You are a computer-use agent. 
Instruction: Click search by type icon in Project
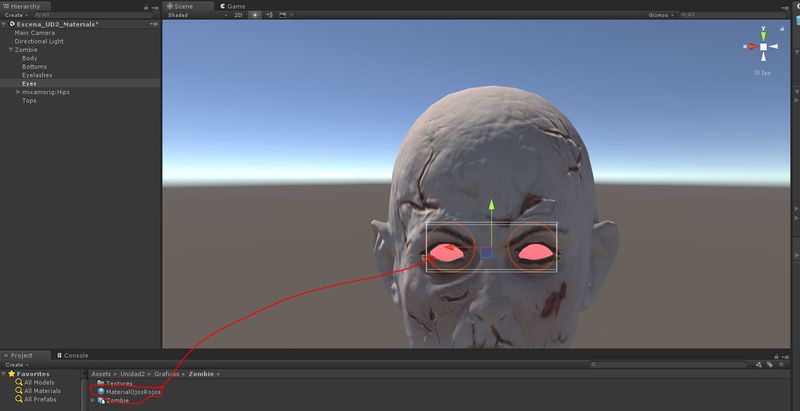point(759,365)
